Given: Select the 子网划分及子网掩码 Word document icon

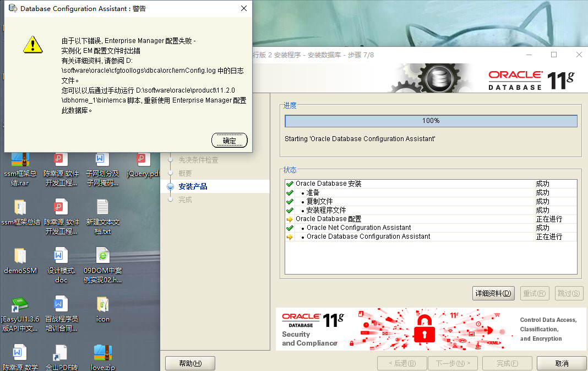Looking at the screenshot, I should pos(102,159).
